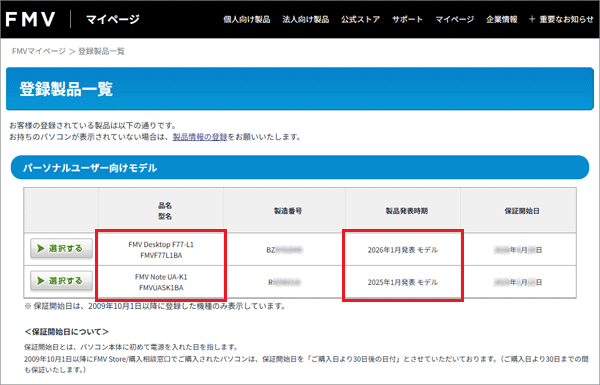Click model code FMVUASK1BA
The width and height of the screenshot is (600, 385).
[x=161, y=287]
